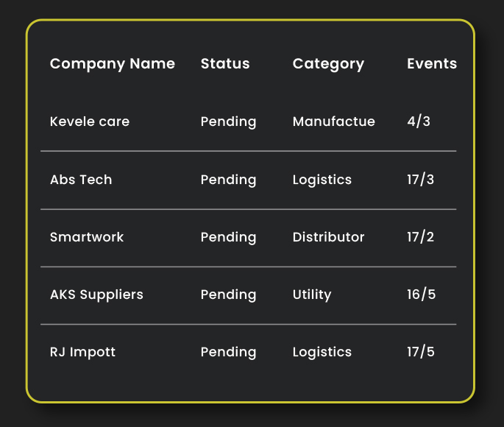Open the AKS Suppliers entry
The width and height of the screenshot is (504, 427).
tap(96, 294)
